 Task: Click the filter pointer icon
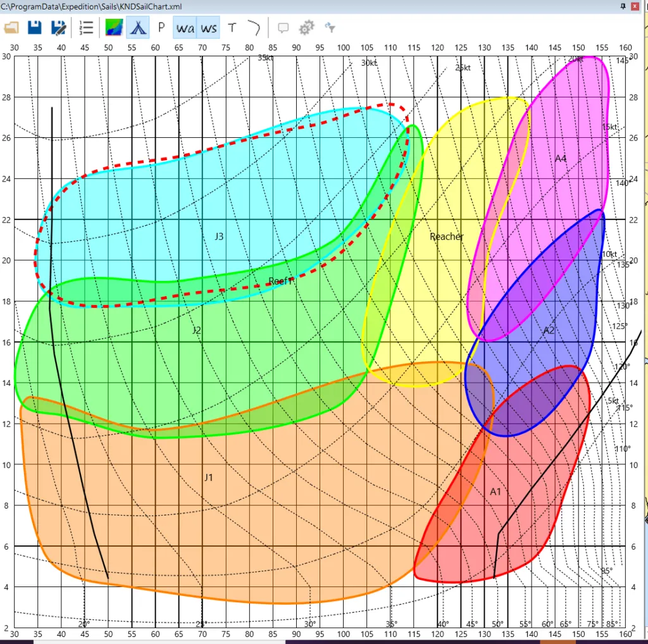pos(329,27)
